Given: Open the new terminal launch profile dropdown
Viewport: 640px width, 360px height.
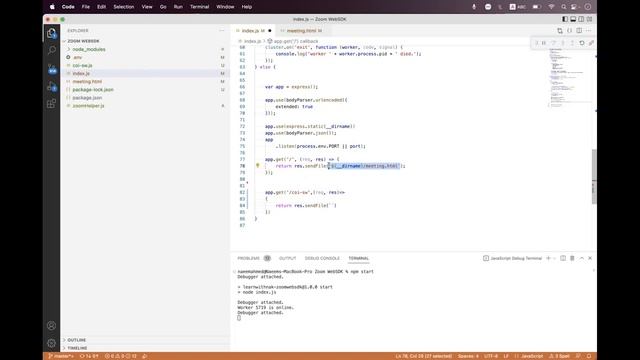Looking at the screenshot, I should coord(554,258).
